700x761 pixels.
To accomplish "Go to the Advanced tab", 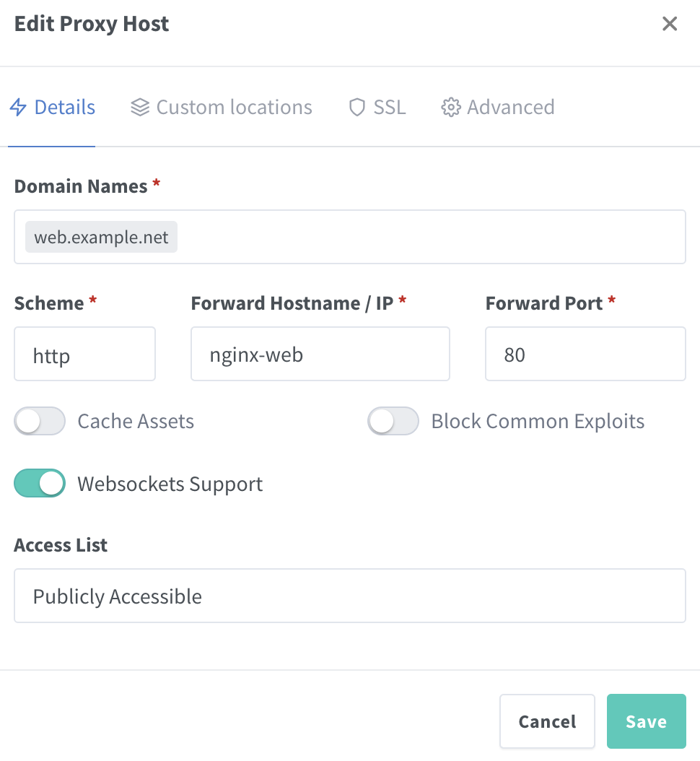I will [510, 108].
